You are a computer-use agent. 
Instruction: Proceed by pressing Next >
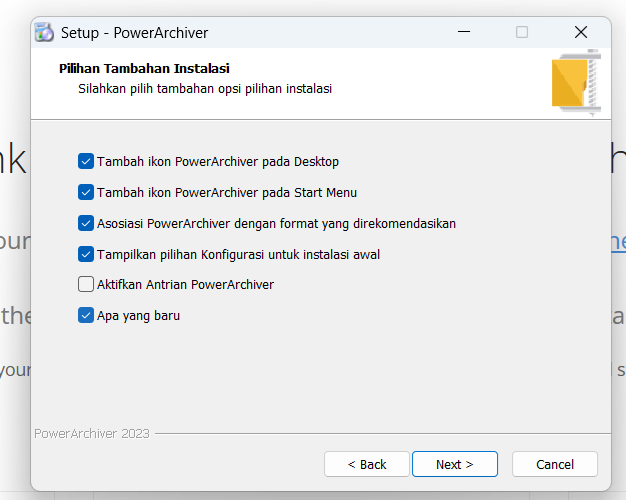(x=454, y=464)
